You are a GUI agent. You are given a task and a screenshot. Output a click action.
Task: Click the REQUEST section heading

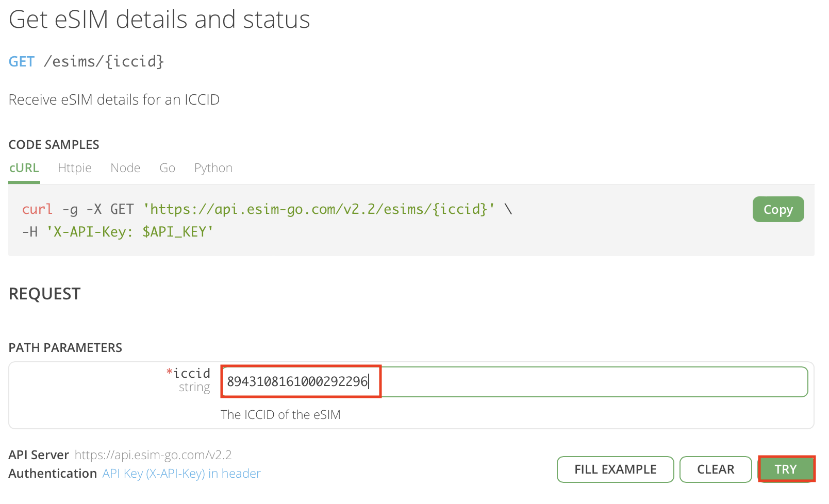(x=45, y=294)
